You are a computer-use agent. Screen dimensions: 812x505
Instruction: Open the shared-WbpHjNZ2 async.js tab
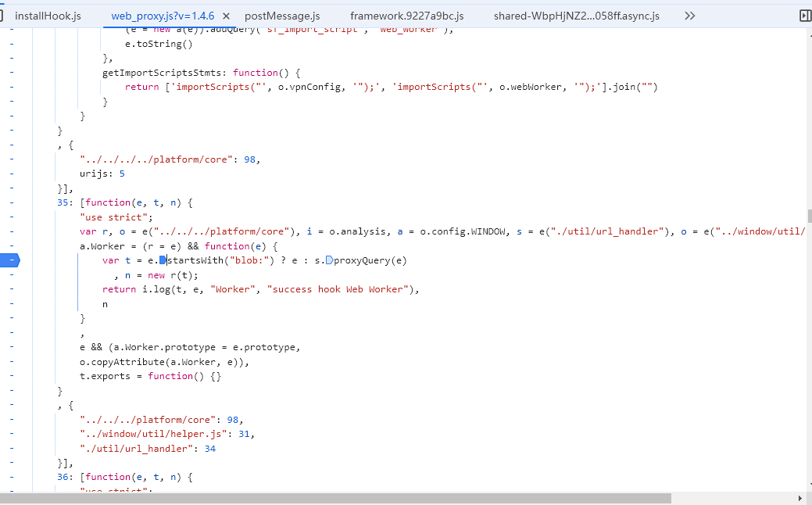[x=576, y=16]
